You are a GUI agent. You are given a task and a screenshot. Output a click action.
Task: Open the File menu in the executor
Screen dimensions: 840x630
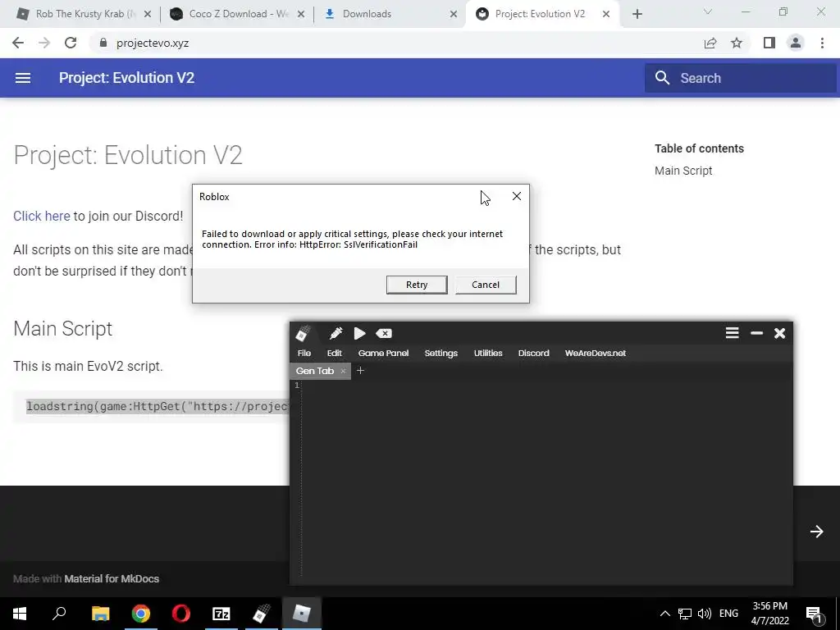(304, 353)
